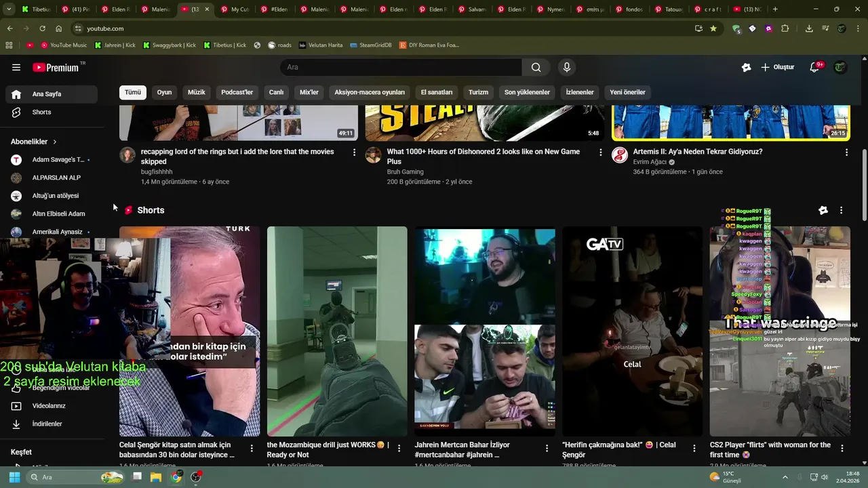The image size is (868, 488).
Task: Click the Chrome home button
Action: click(x=58, y=28)
